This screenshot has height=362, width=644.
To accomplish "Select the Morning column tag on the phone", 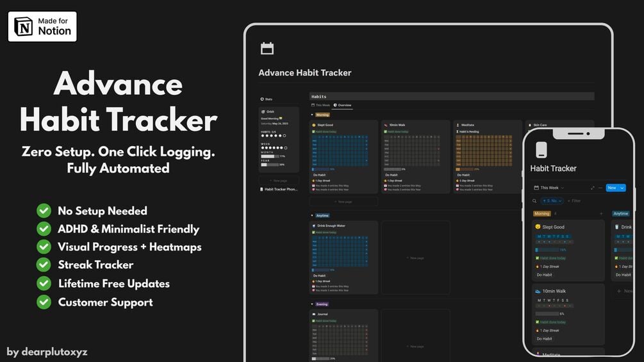I will [x=541, y=213].
